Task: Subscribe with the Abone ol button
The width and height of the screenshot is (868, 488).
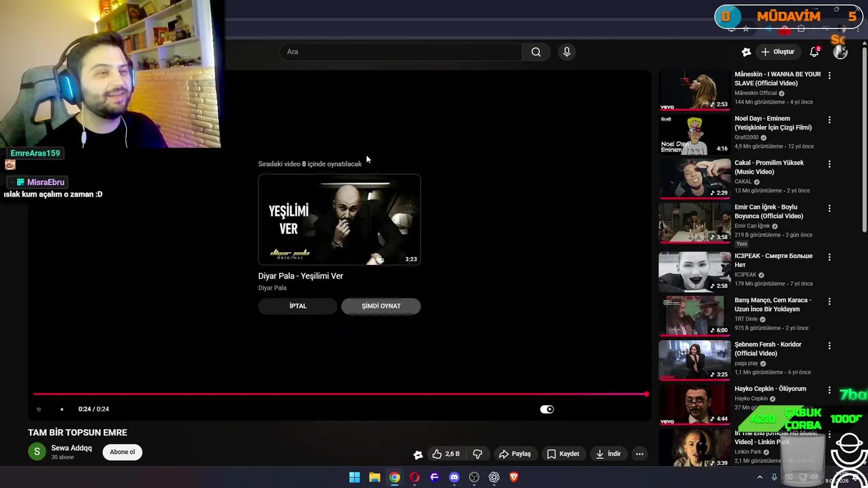Action: (123, 452)
